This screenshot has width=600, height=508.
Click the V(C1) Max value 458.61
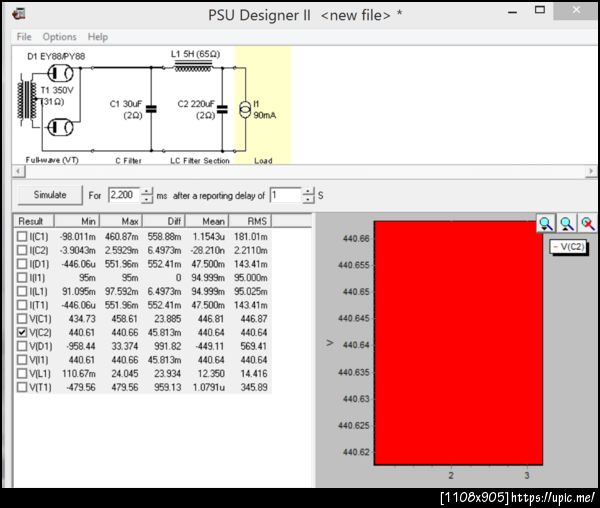click(x=124, y=319)
